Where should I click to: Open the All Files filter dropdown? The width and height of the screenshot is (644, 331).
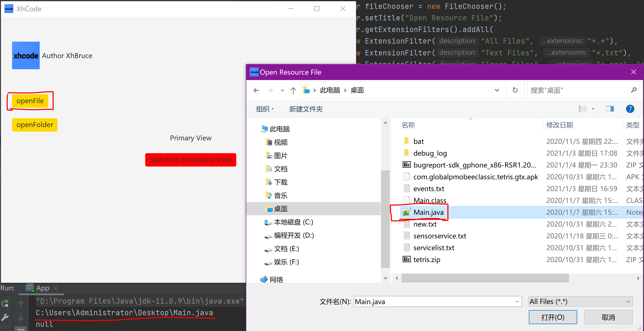pos(580,301)
